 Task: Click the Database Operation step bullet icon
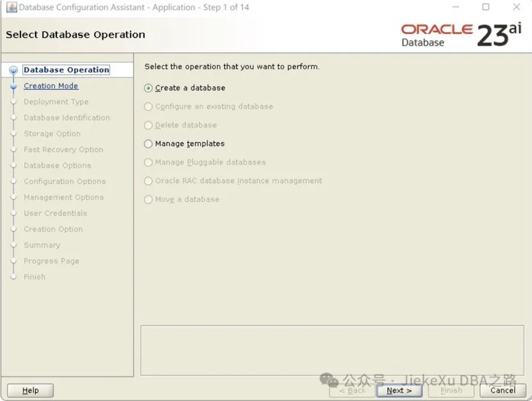tap(14, 70)
